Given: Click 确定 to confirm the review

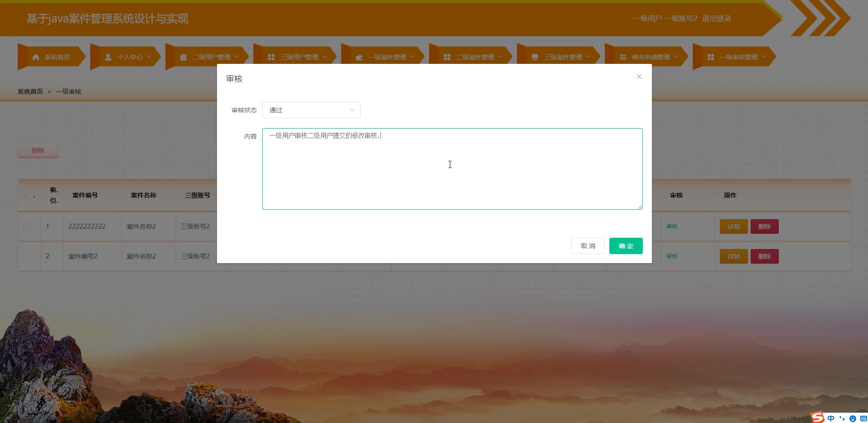Looking at the screenshot, I should coord(626,246).
